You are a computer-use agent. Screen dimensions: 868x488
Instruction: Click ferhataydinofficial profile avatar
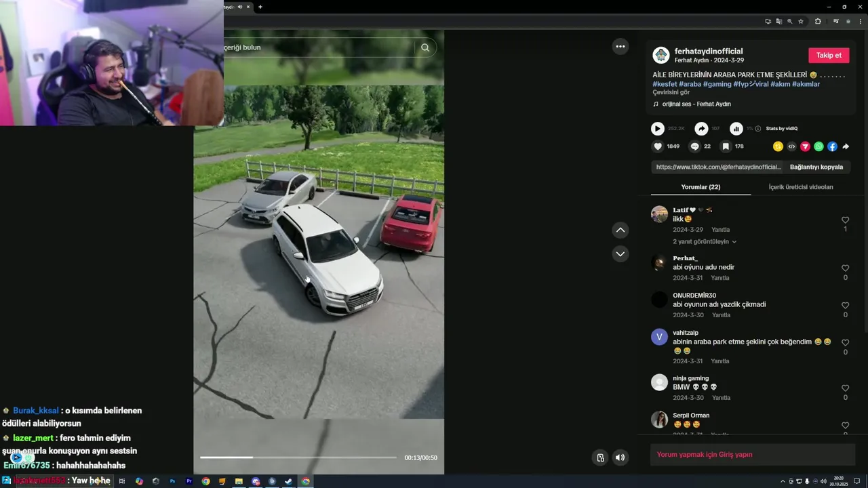pyautogui.click(x=661, y=56)
